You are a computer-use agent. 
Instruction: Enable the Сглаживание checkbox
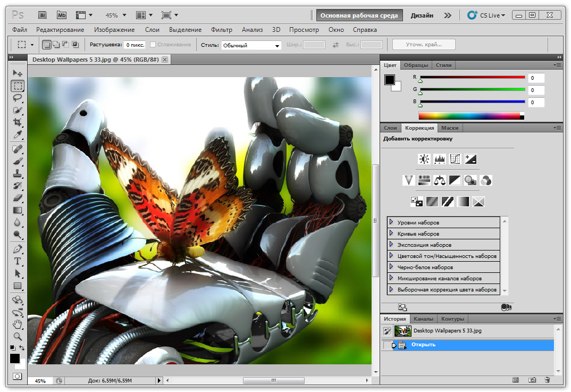coord(153,45)
